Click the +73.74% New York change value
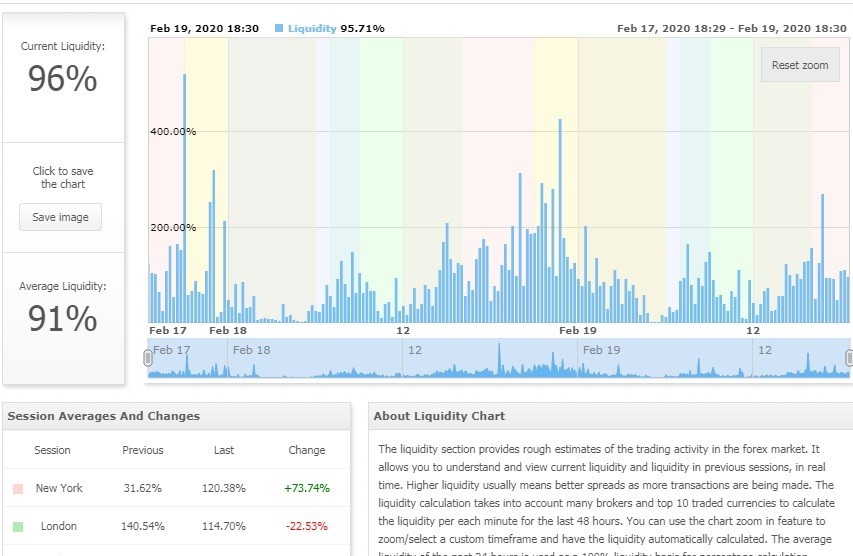 pyautogui.click(x=306, y=488)
